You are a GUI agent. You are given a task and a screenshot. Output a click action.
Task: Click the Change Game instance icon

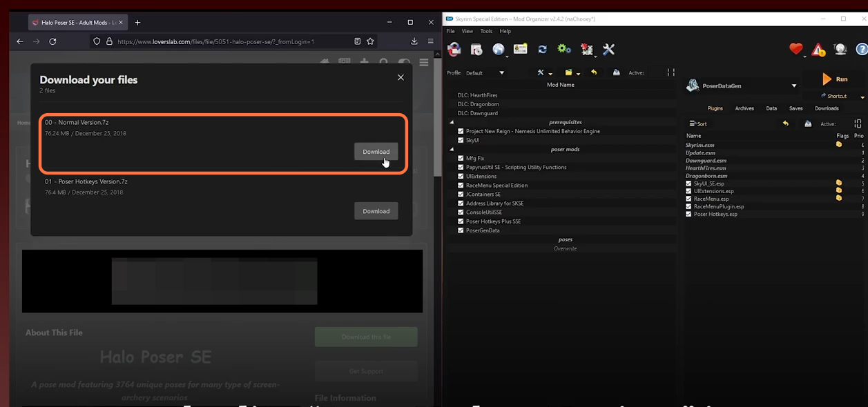tap(454, 49)
